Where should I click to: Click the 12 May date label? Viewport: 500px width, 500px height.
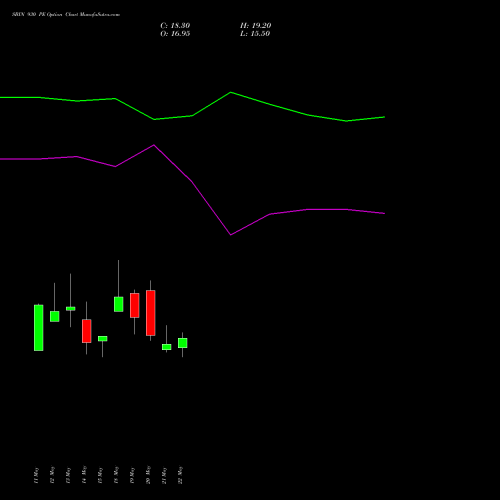[x=52, y=475]
